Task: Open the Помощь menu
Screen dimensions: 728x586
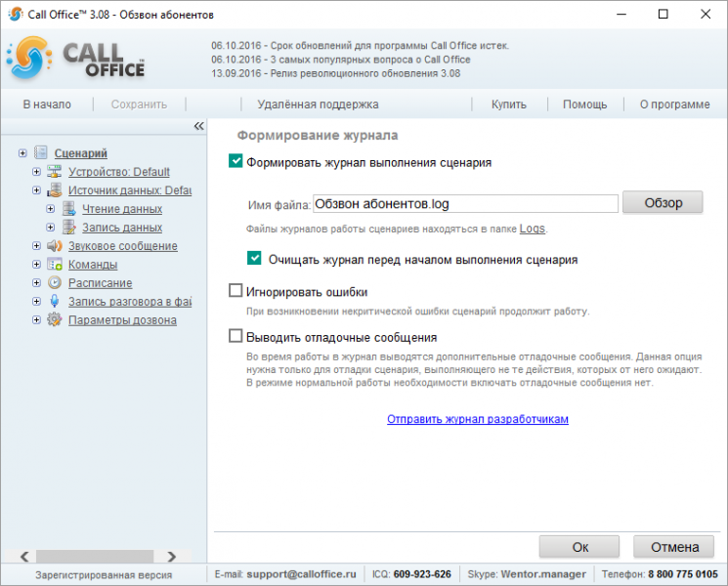Action: (584, 105)
